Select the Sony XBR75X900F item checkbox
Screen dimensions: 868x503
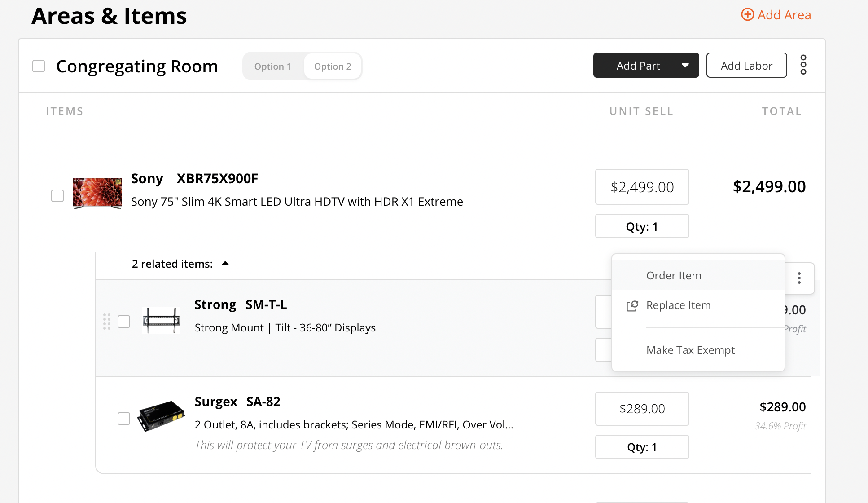[57, 196]
